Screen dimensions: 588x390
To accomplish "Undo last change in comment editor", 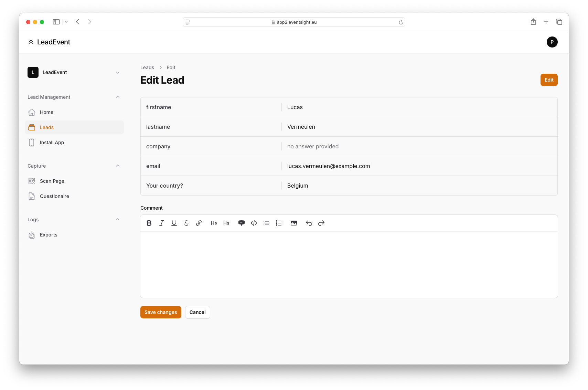I will [x=309, y=223].
